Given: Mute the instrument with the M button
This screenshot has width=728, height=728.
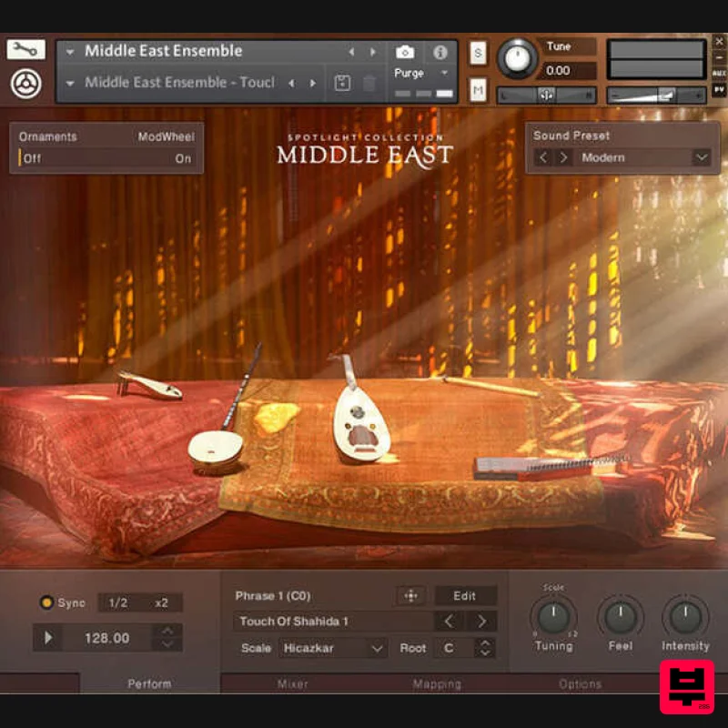Looking at the screenshot, I should click(x=479, y=89).
